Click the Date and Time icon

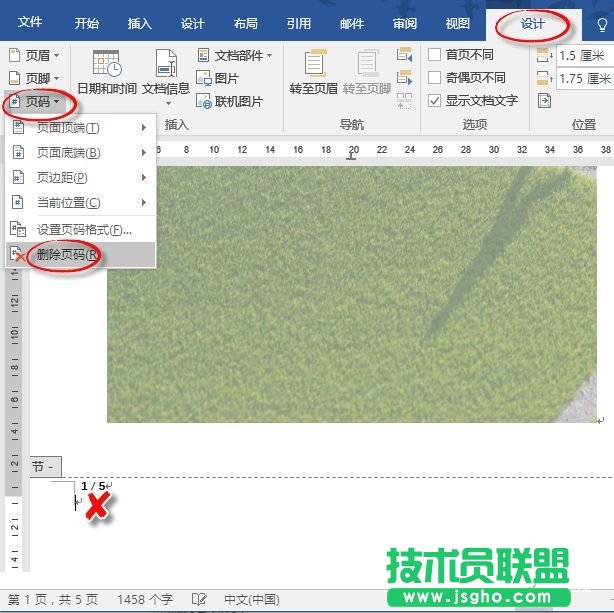click(106, 66)
